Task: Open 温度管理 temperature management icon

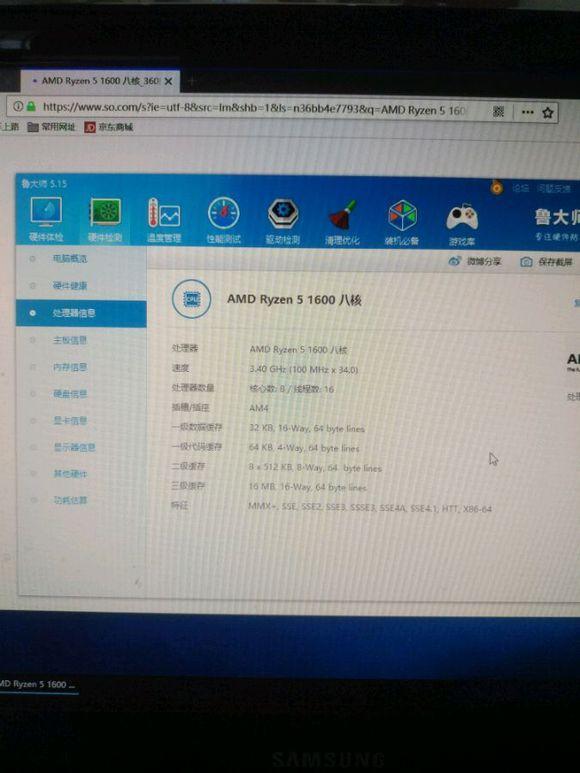Action: [x=164, y=220]
